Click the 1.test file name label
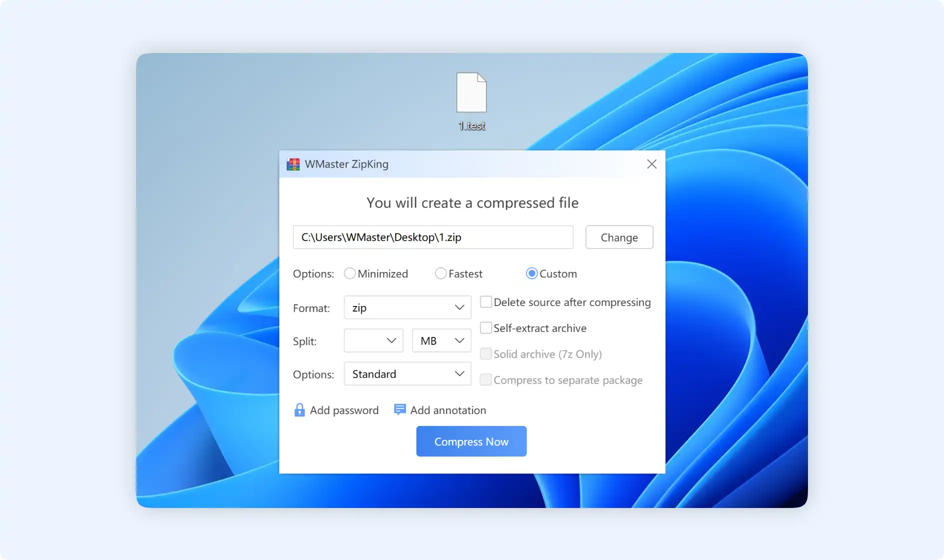The width and height of the screenshot is (944, 560). pyautogui.click(x=472, y=126)
